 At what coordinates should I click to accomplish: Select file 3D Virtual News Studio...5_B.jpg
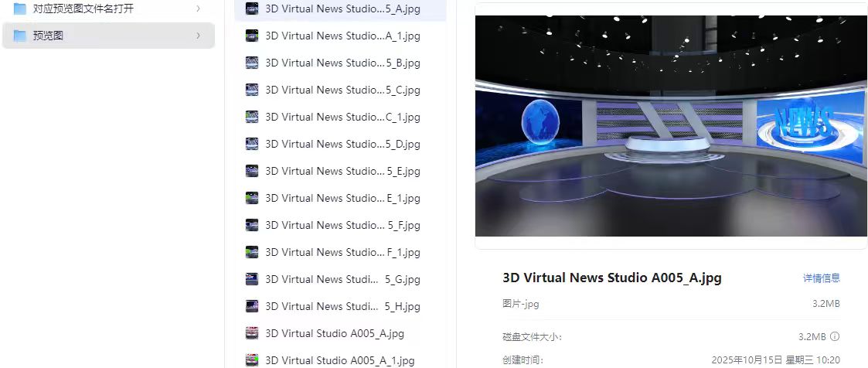tap(340, 63)
